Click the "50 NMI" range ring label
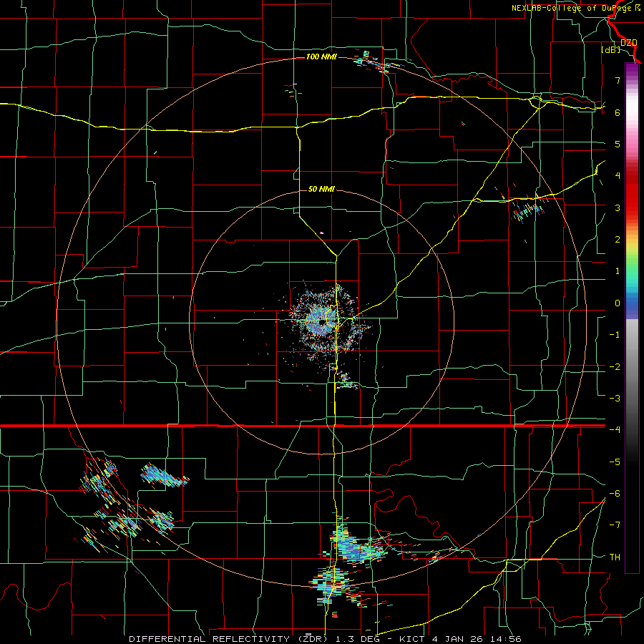644x644 pixels. pyautogui.click(x=321, y=189)
